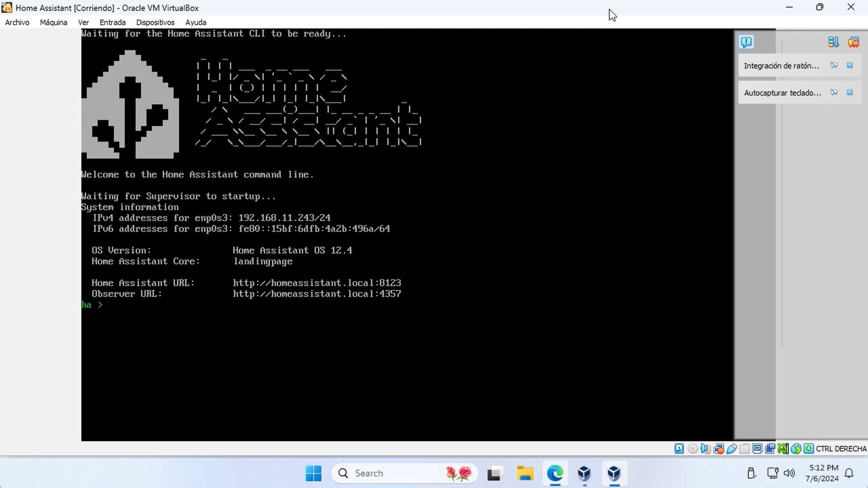This screenshot has width=868, height=488.
Task: Open VirtualBox Dispositivos menu
Action: coord(156,22)
